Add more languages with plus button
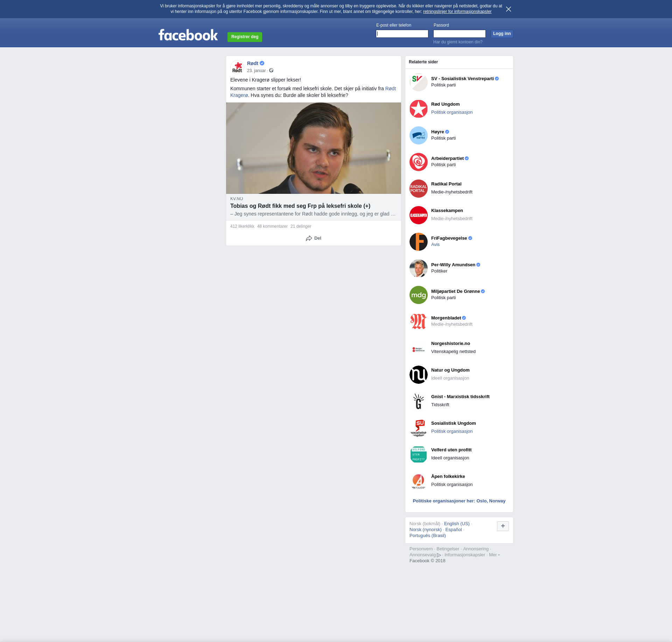Viewport: 672px width, 642px height. tap(503, 526)
